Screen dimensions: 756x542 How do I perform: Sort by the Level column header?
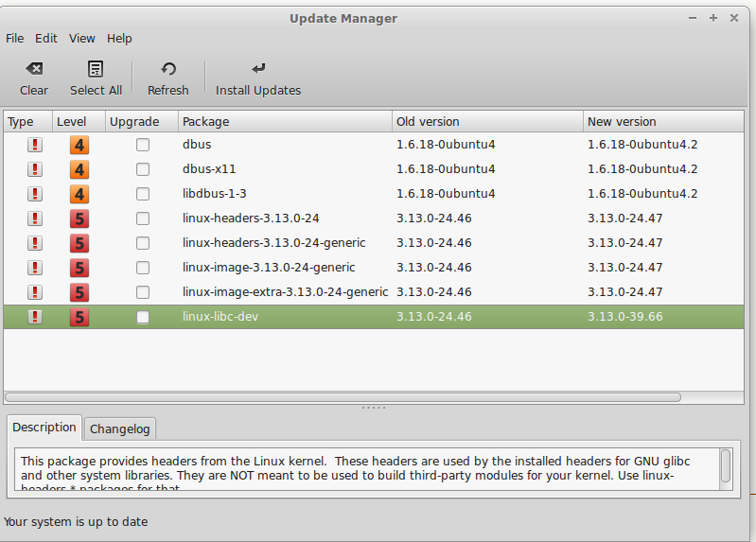click(x=79, y=121)
